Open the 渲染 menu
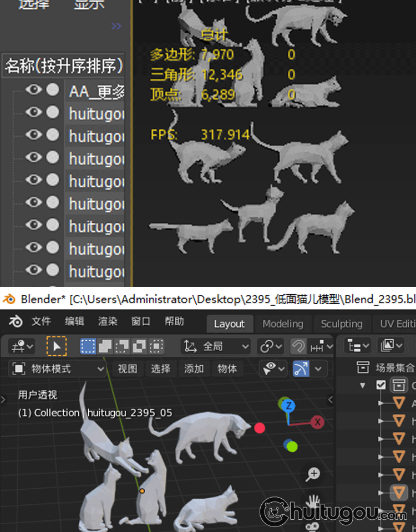The width and height of the screenshot is (416, 532). (108, 321)
